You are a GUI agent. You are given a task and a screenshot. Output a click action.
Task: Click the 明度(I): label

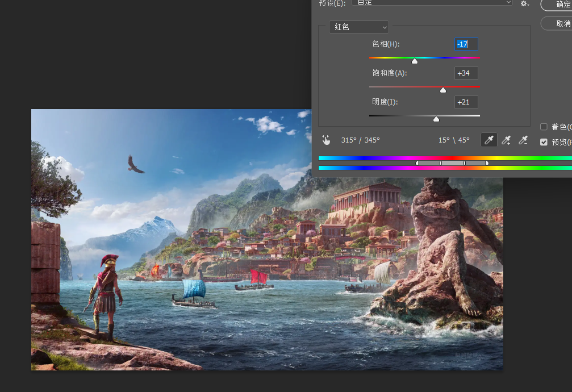click(x=385, y=102)
